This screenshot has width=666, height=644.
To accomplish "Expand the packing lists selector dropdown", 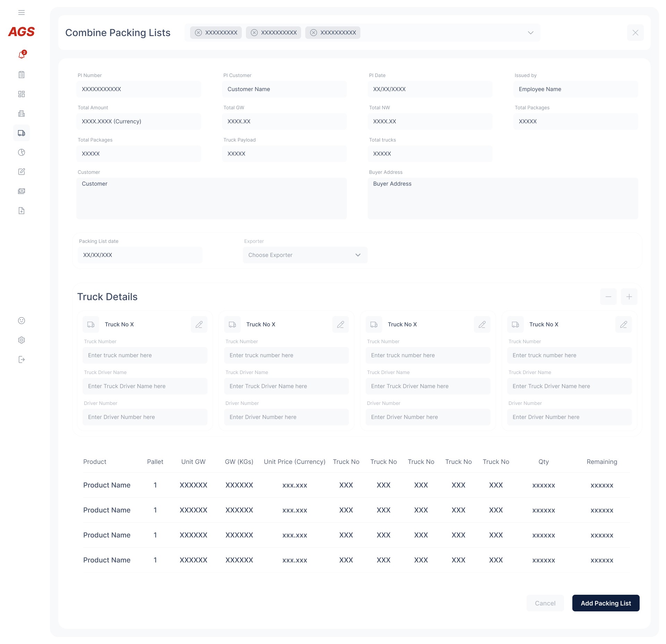I will tap(530, 33).
